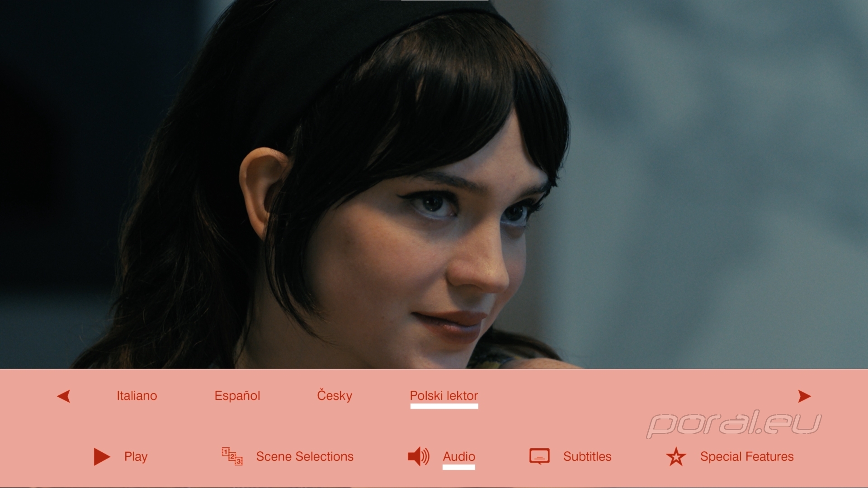
Task: Click the Special Features star icon
Action: coord(676,457)
